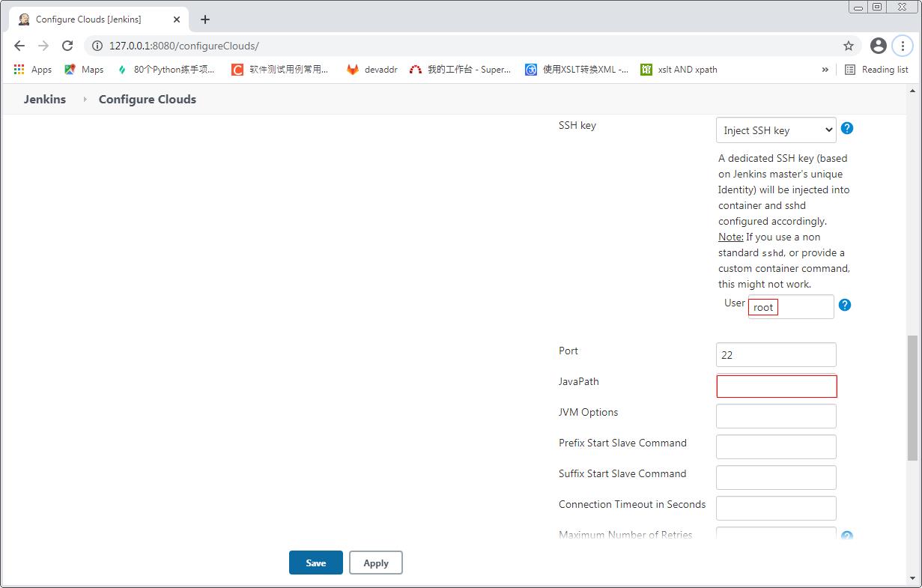Click the Port field
The image size is (922, 588).
coord(776,355)
